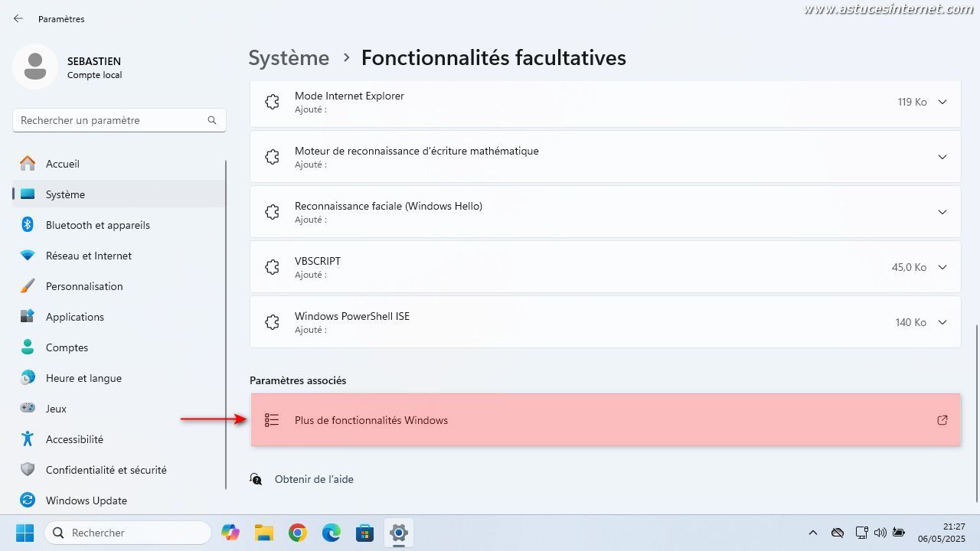This screenshot has height=551, width=980.
Task: Click the search magnifier in parameter field
Action: pyautogui.click(x=212, y=120)
